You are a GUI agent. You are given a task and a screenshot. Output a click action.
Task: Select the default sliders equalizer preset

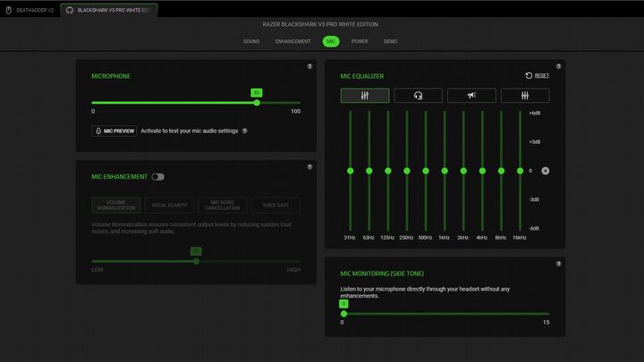tap(364, 96)
